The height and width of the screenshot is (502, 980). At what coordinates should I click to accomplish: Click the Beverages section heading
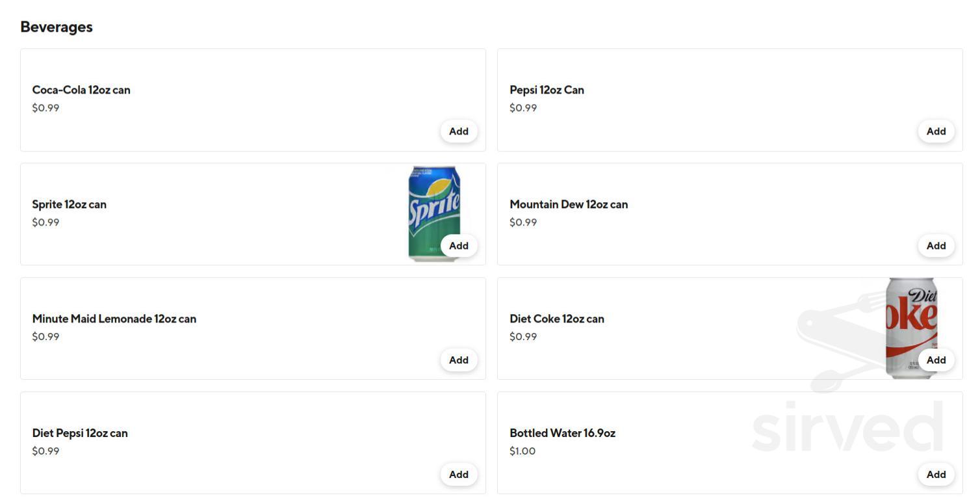pos(56,27)
